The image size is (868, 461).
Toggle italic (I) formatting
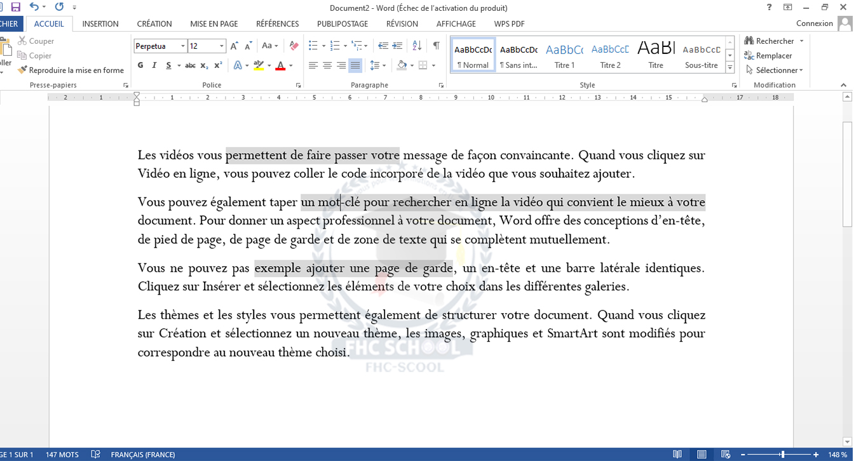154,65
